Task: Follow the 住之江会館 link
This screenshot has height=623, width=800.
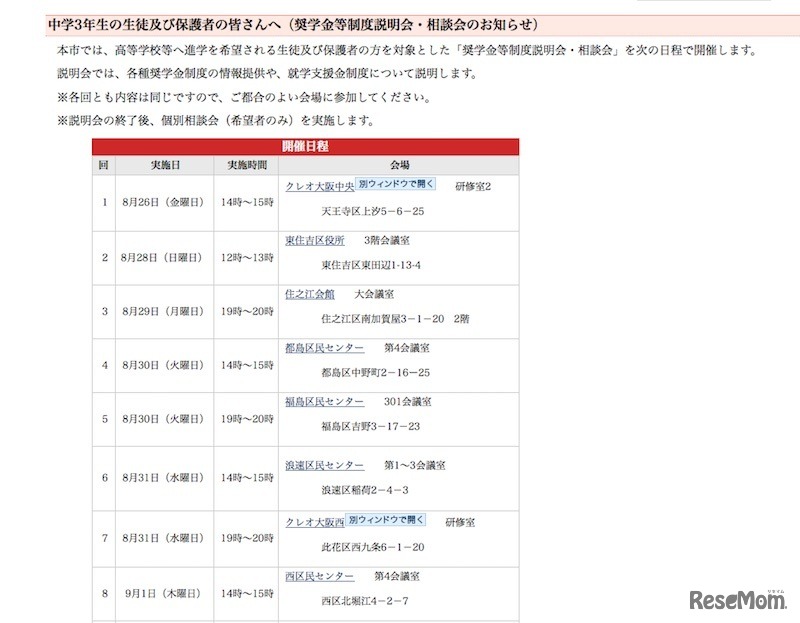Action: pos(309,295)
